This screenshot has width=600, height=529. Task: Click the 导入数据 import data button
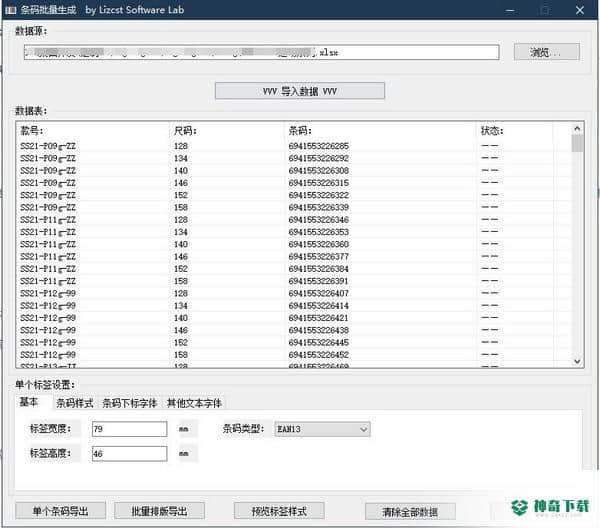[x=300, y=91]
